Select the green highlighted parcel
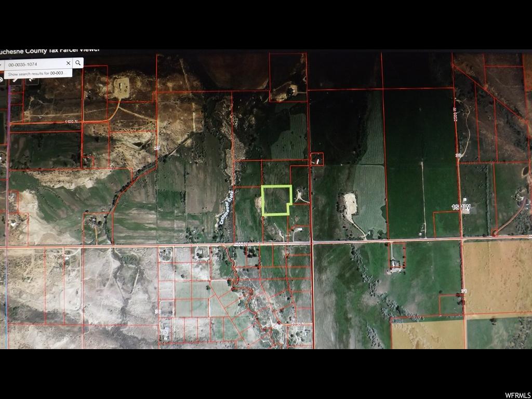The height and width of the screenshot is (399, 532). (x=276, y=200)
